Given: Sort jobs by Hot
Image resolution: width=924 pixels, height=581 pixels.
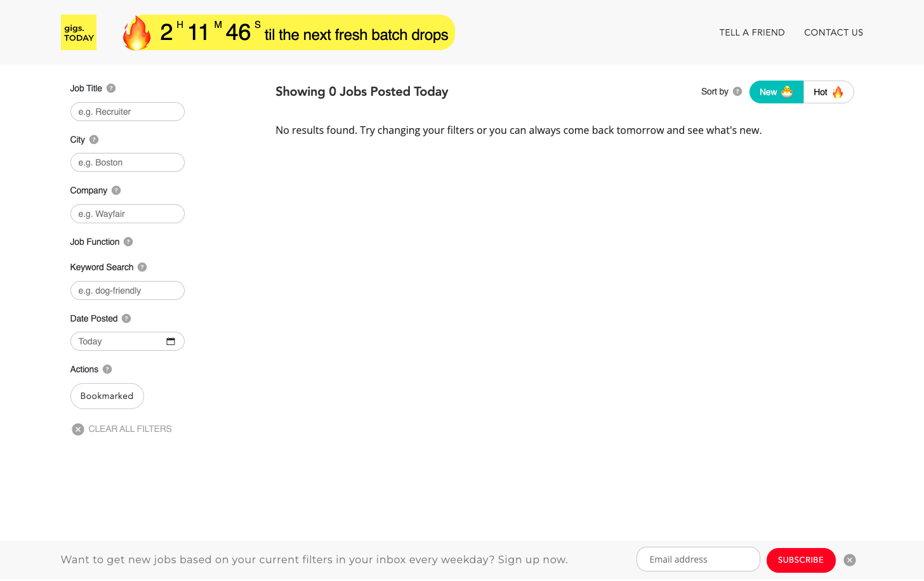Looking at the screenshot, I should click(828, 92).
